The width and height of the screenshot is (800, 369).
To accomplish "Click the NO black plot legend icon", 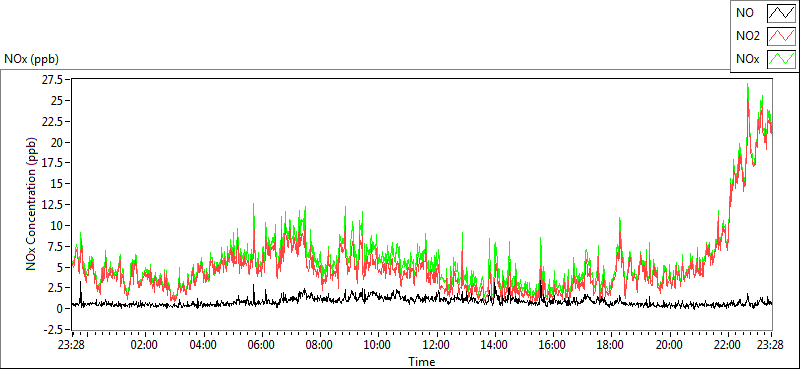I will point(782,12).
